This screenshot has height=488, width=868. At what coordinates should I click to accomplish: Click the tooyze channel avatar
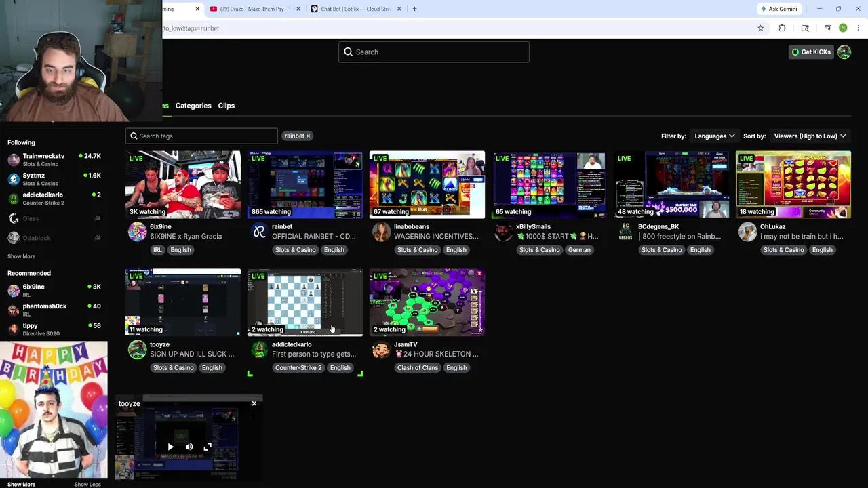(137, 350)
